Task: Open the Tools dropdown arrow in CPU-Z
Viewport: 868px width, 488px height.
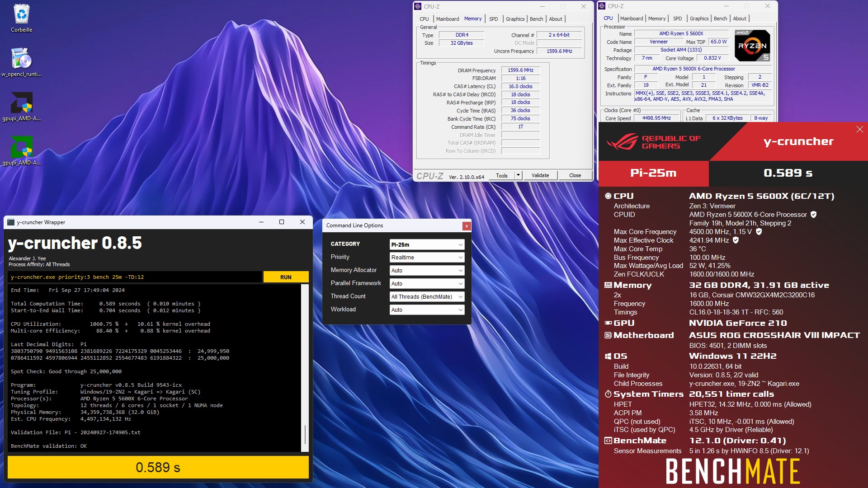Action: tap(518, 175)
